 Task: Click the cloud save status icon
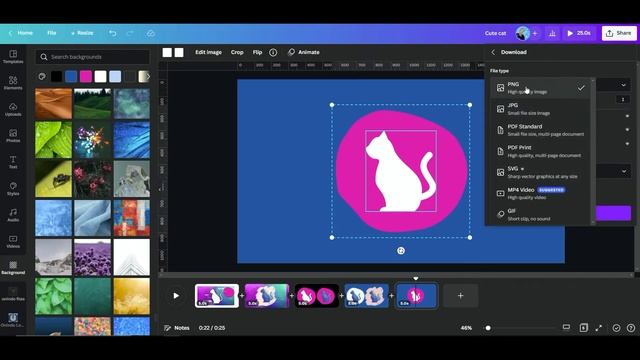coord(151,33)
